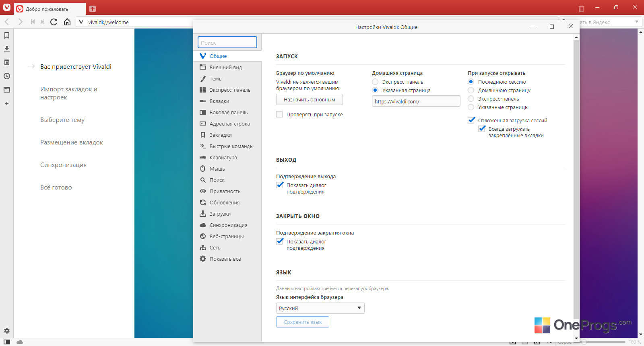644x346 pixels.
Task: Add a new tab with the plus button
Action: (x=93, y=9)
